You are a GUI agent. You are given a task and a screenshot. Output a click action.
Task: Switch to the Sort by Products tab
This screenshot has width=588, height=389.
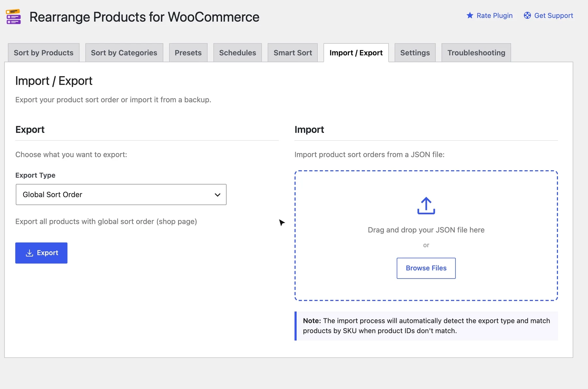click(43, 53)
